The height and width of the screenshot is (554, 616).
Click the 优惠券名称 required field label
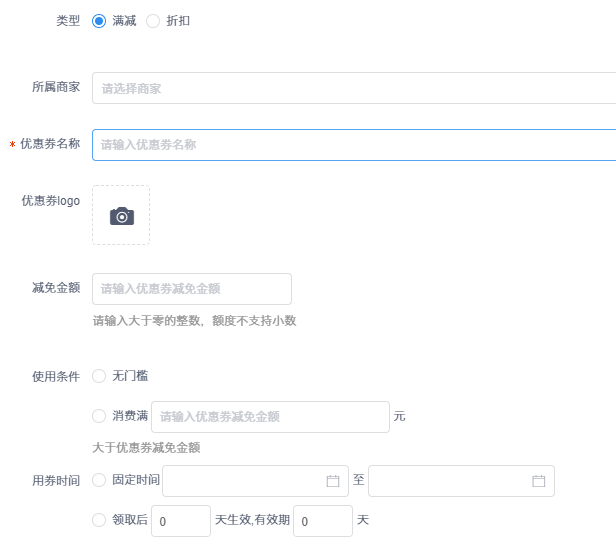click(x=50, y=144)
